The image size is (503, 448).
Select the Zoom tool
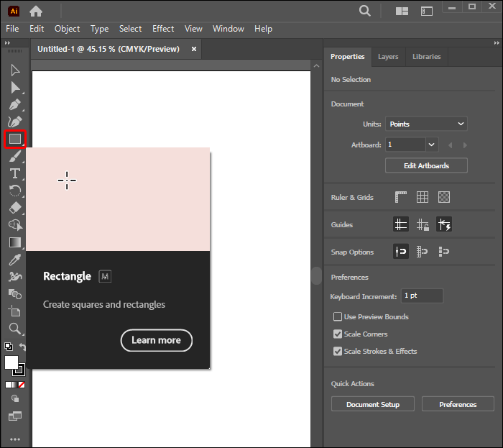(15, 329)
